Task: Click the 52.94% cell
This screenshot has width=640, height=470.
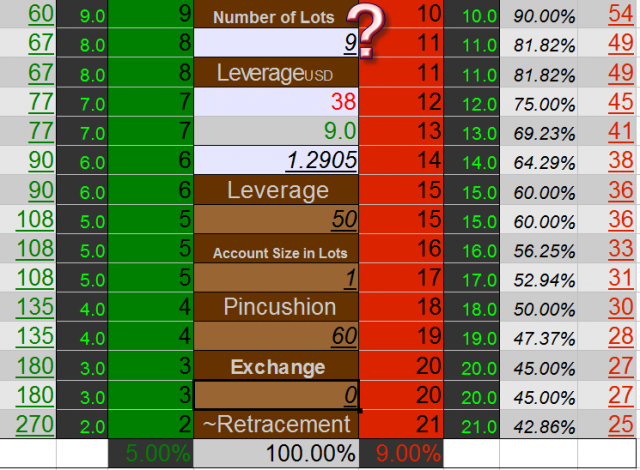Action: tap(539, 277)
